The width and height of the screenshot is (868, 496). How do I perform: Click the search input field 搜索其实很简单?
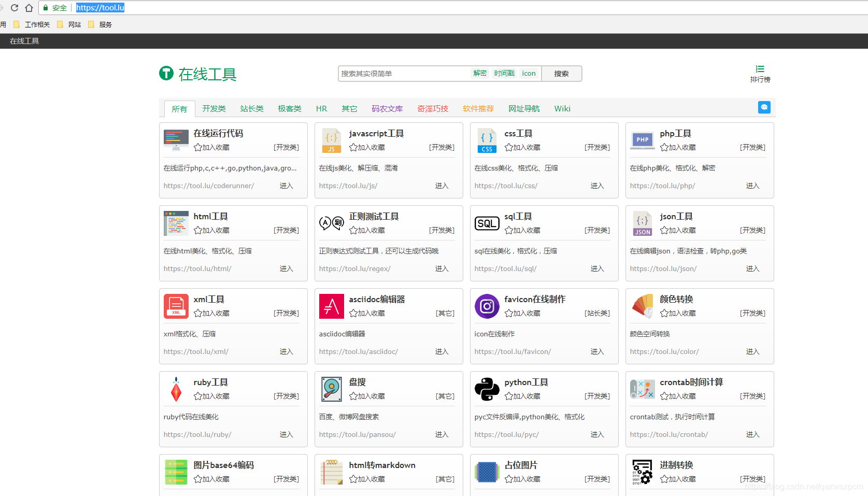pos(404,74)
